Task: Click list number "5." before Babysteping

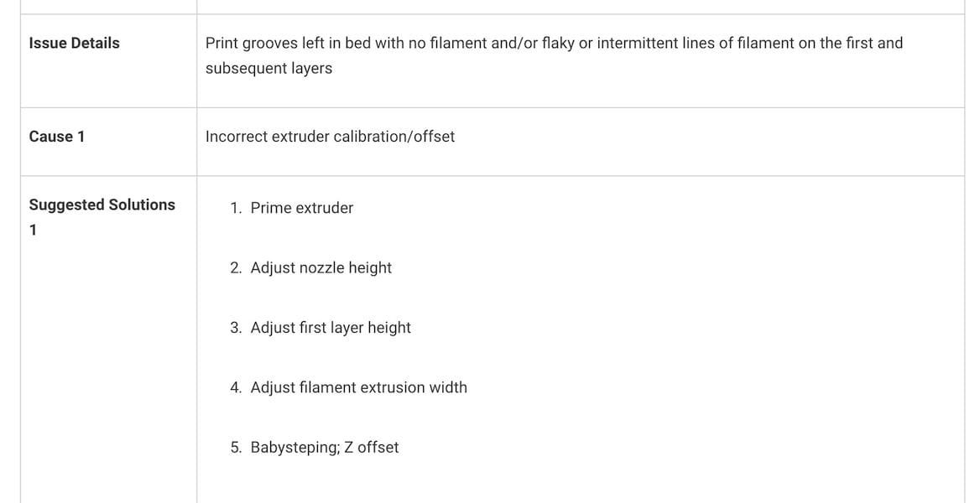Action: tap(236, 448)
